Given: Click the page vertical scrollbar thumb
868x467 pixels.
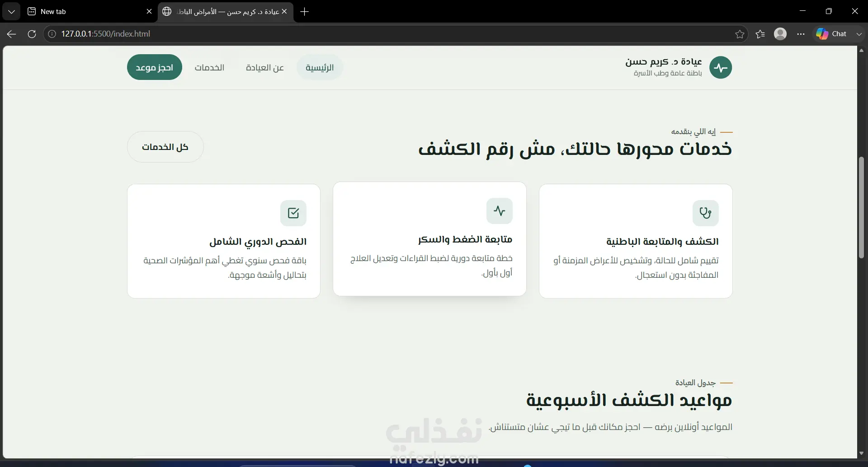Looking at the screenshot, I should coord(861,208).
